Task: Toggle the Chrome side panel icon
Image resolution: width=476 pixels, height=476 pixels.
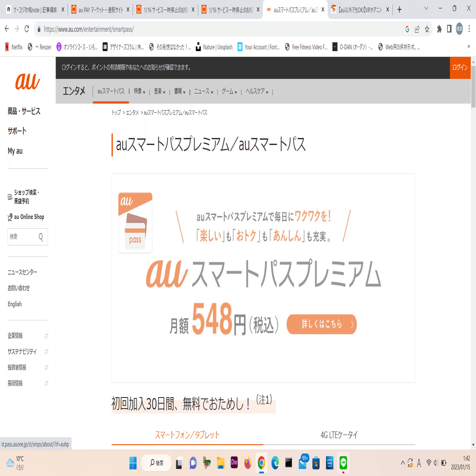Action: [449, 29]
